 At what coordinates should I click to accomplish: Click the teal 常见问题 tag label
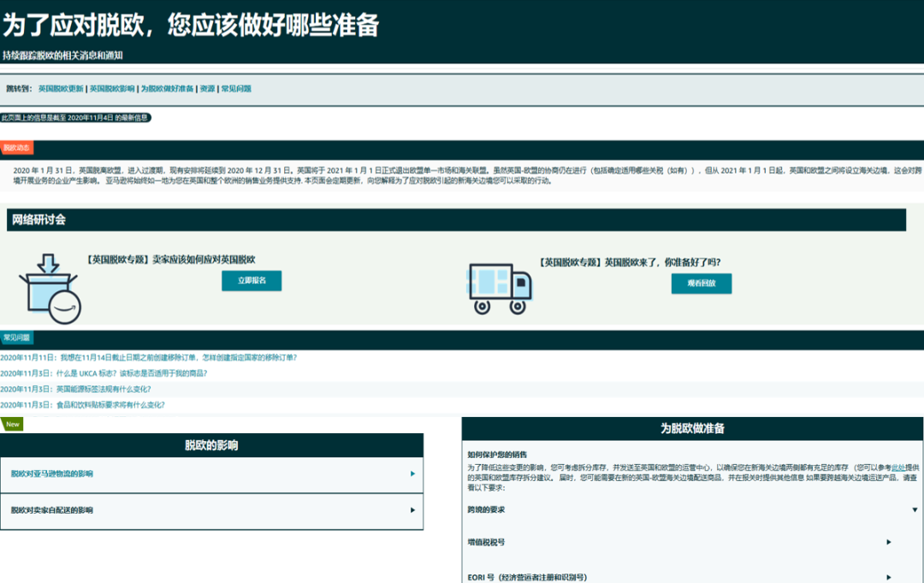(x=16, y=337)
